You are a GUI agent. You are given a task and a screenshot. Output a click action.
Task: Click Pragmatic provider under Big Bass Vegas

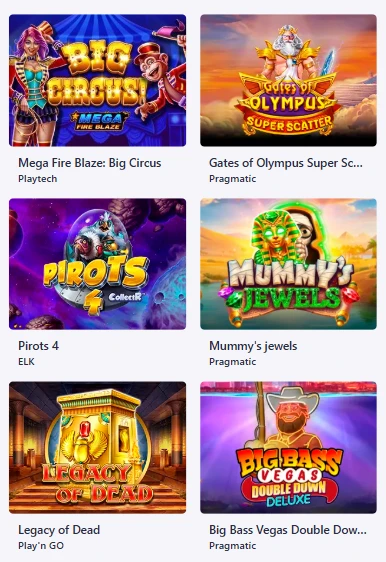(x=233, y=546)
